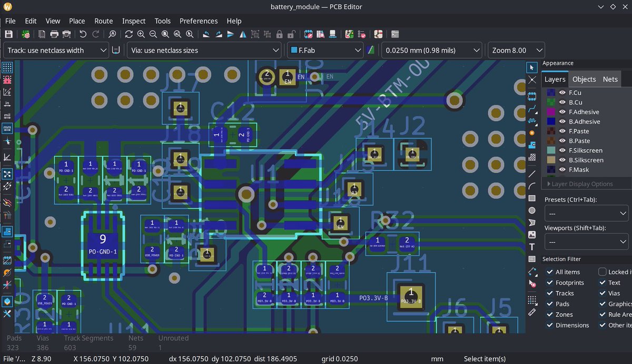The height and width of the screenshot is (364, 632).
Task: Click the Rotate counterclockwise icon
Action: pos(206,34)
